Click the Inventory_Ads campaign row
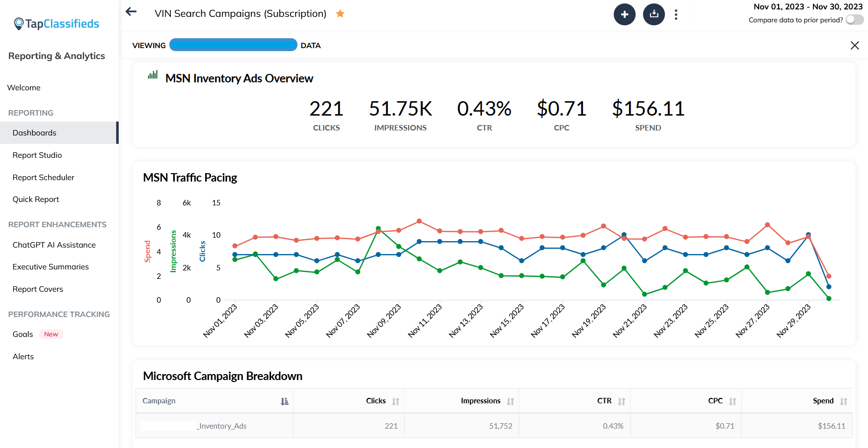The height and width of the screenshot is (448, 868). pos(222,426)
